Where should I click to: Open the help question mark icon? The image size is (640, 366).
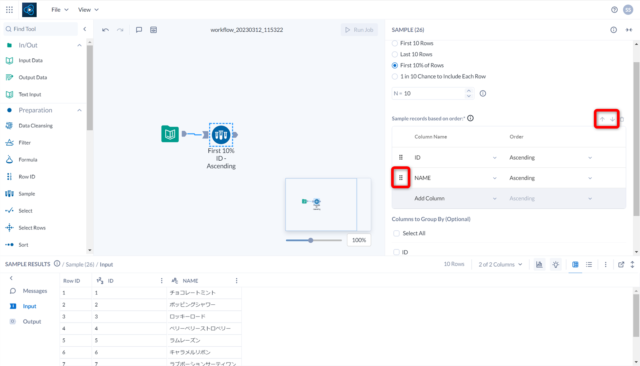[x=614, y=10]
